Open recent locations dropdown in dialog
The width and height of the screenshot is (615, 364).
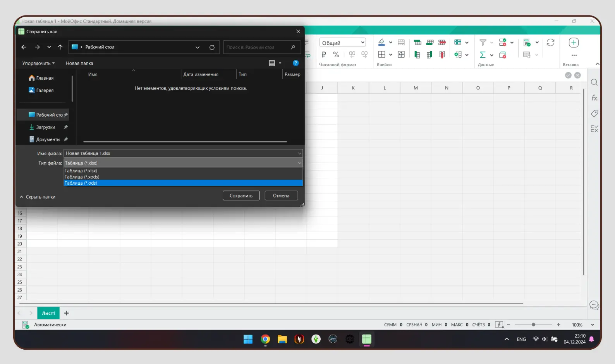49,47
